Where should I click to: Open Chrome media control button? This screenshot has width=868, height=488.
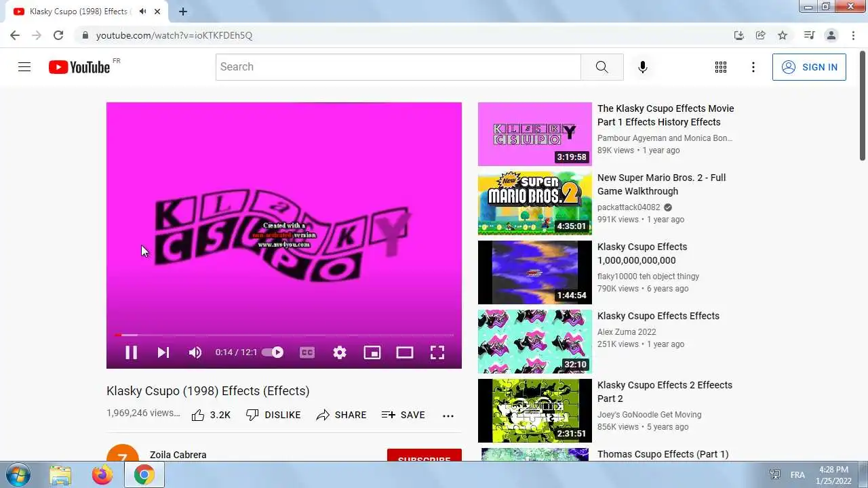click(809, 35)
